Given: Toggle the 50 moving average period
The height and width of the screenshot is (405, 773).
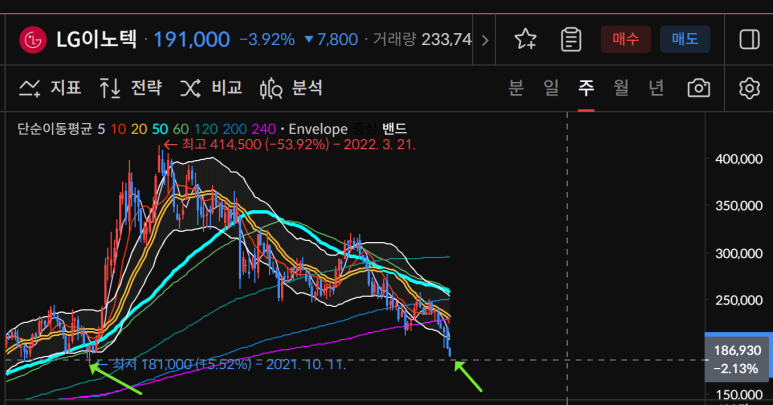Looking at the screenshot, I should (x=160, y=129).
